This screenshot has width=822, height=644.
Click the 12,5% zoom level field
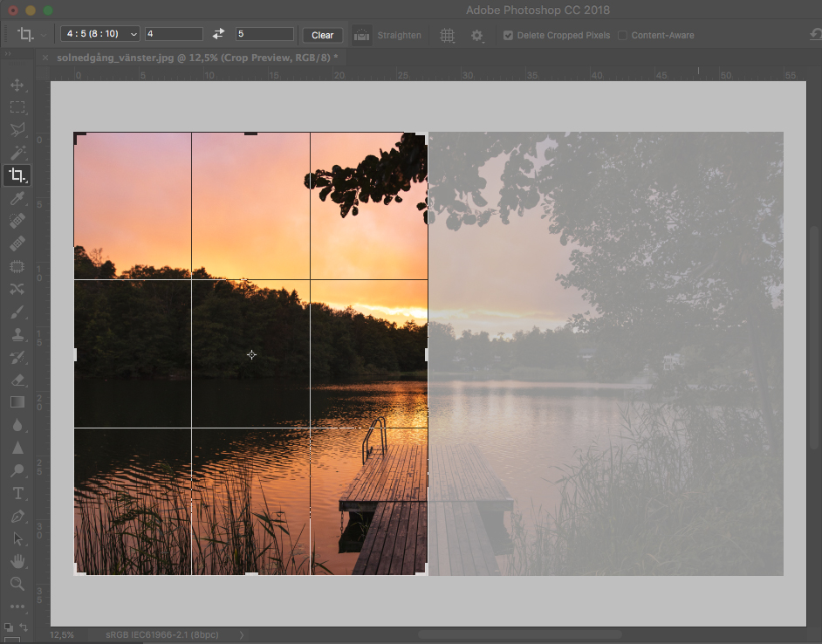(62, 634)
